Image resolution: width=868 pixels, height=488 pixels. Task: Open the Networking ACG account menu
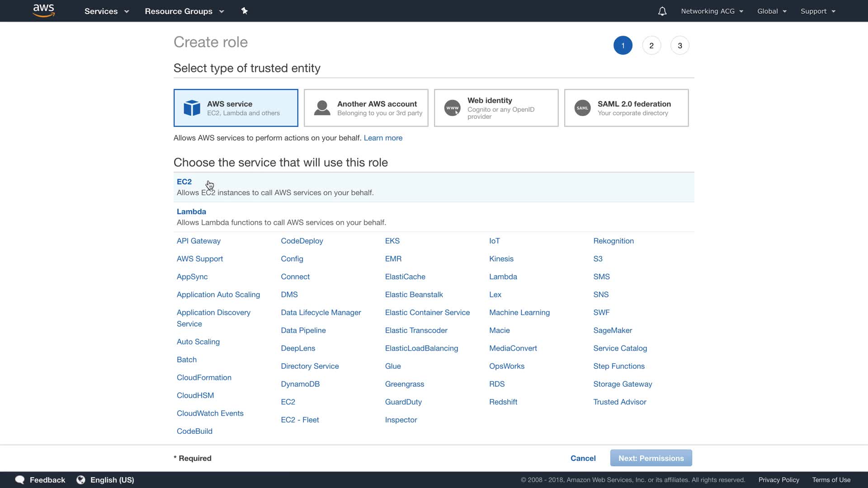pyautogui.click(x=712, y=11)
